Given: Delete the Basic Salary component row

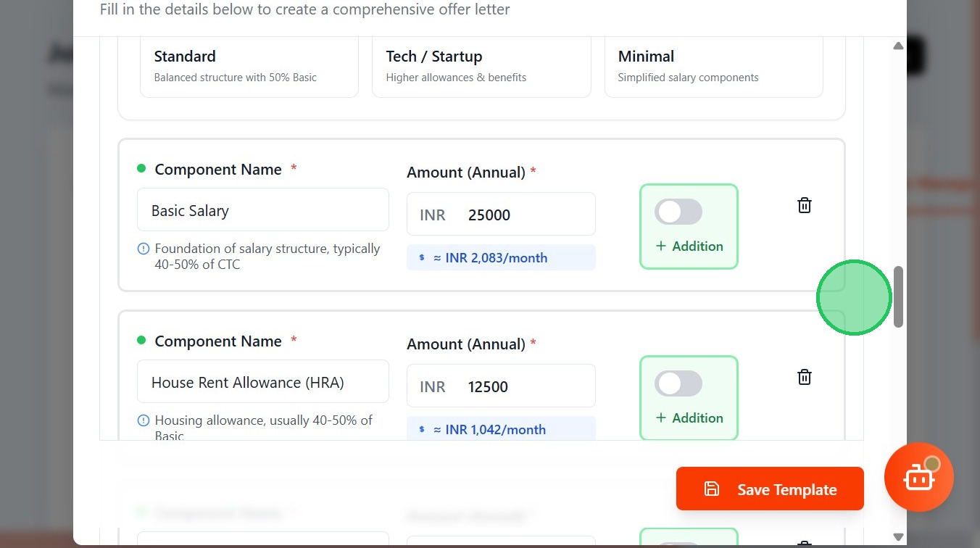Looking at the screenshot, I should coord(804,205).
